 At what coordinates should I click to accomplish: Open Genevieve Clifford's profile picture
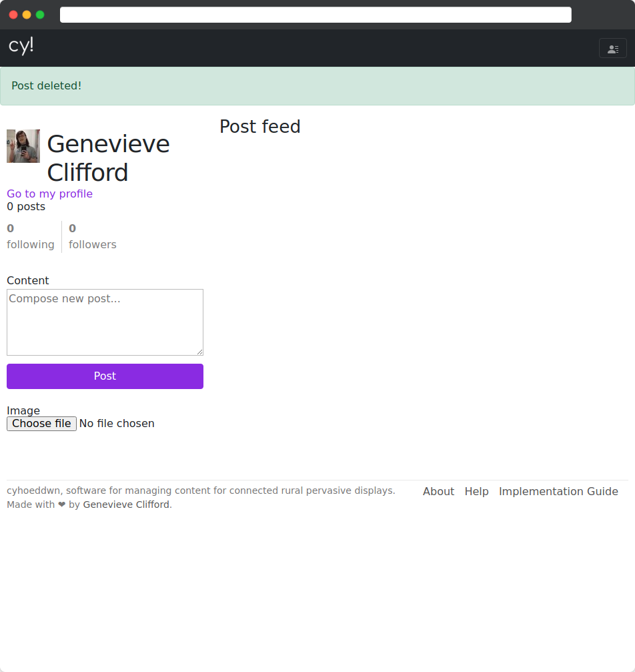pyautogui.click(x=23, y=146)
